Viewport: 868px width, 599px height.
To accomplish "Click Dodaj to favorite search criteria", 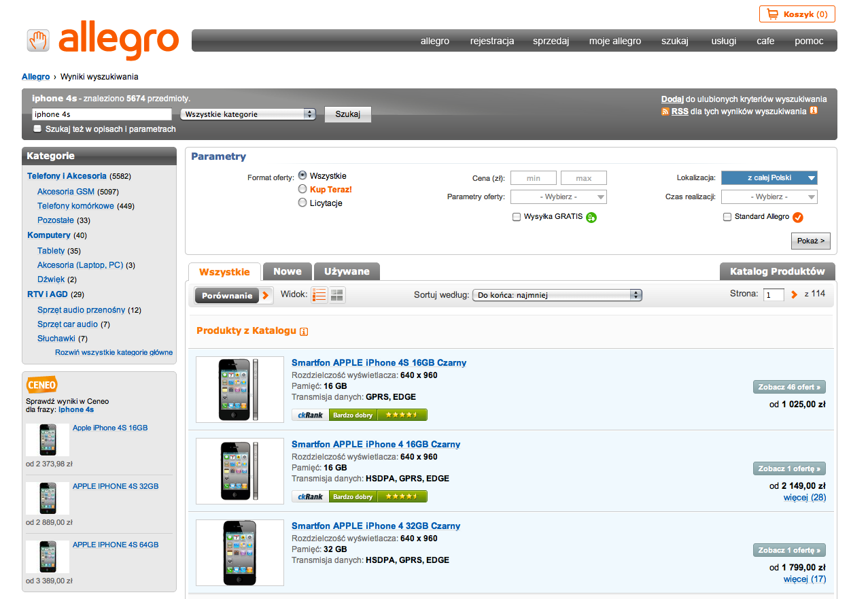I will pyautogui.click(x=672, y=99).
